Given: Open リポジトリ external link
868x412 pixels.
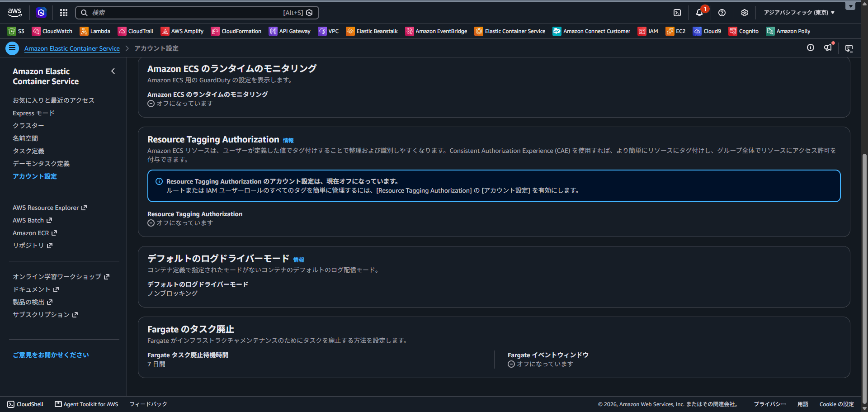Looking at the screenshot, I should (x=33, y=246).
